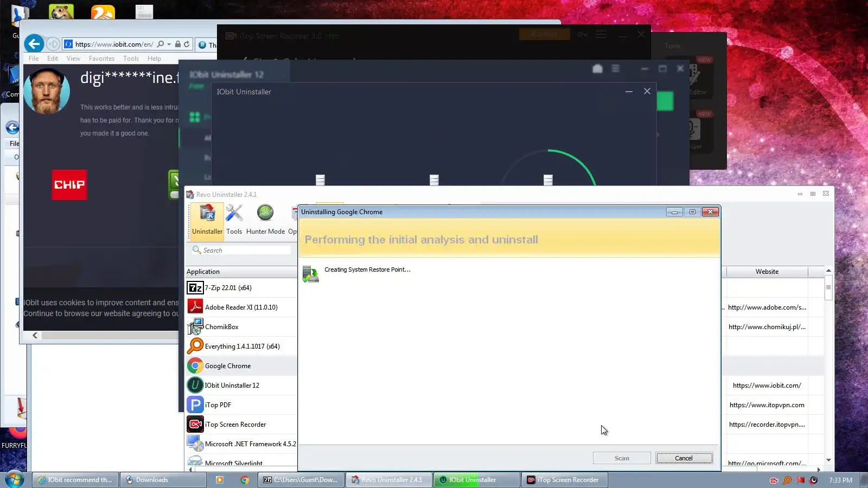Image resolution: width=868 pixels, height=488 pixels.
Task: Select the IObit Uninstaller 12 icon in the list
Action: click(x=195, y=386)
